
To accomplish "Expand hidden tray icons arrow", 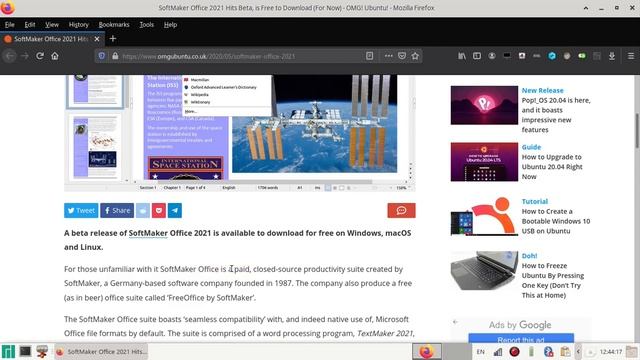I will [x=578, y=351].
